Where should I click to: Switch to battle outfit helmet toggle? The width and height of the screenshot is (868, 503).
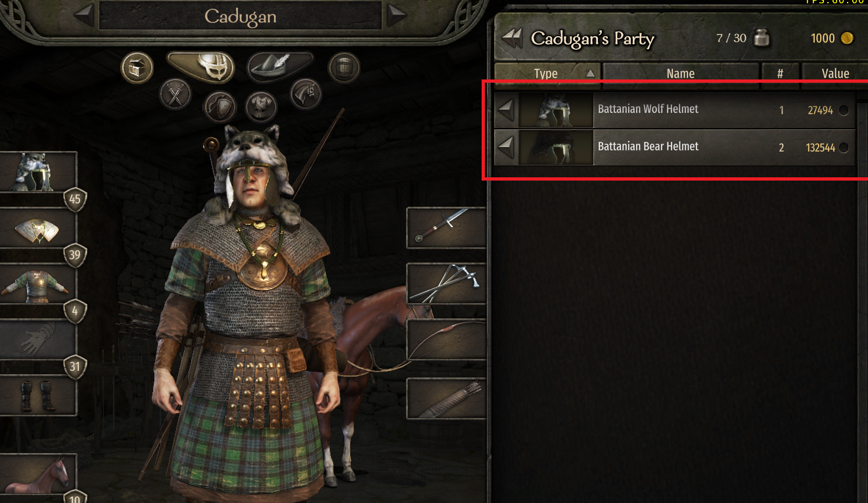coord(202,66)
